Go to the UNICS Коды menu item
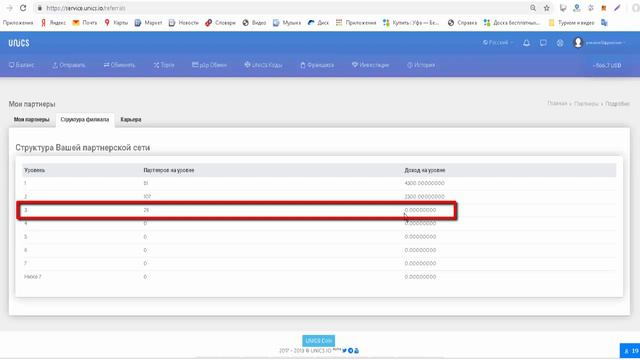The width and height of the screenshot is (640, 360). 263,65
